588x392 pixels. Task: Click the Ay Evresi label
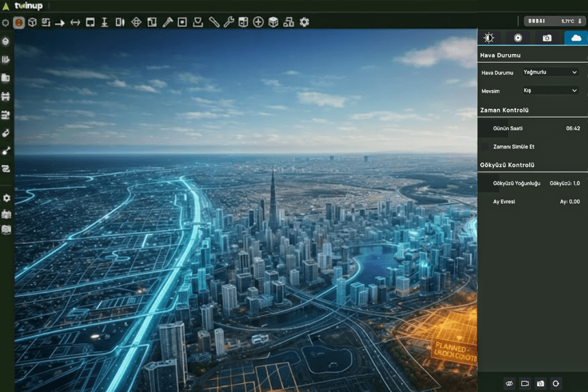point(504,201)
